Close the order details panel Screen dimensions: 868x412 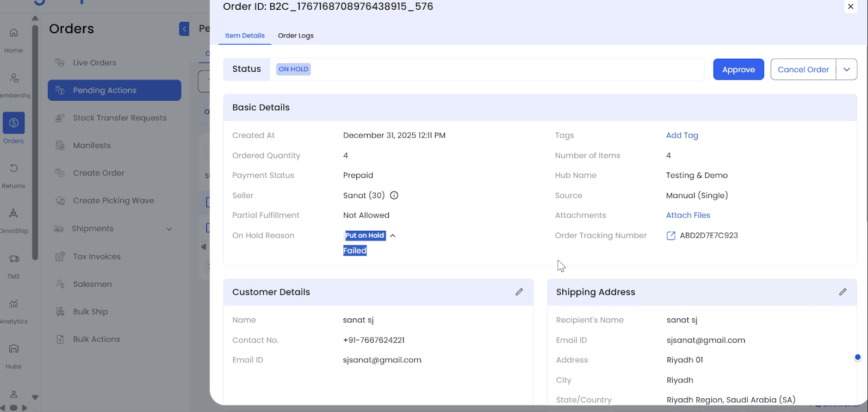pos(851,7)
